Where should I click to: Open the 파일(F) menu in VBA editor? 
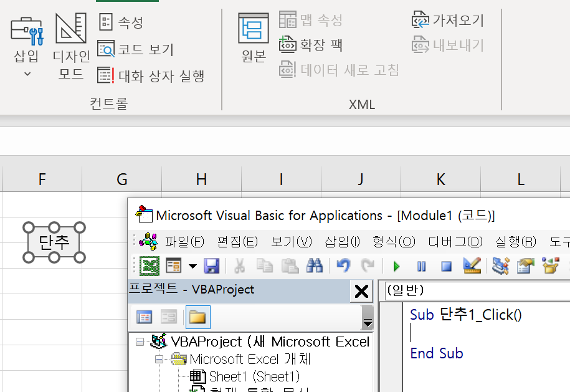[184, 241]
